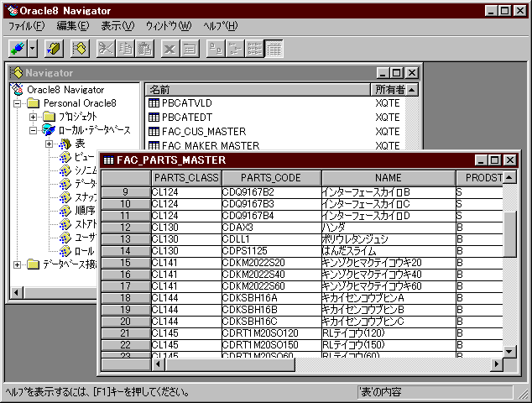Screen dimensions: 532x403
Task: Open the ウィンドウ(W) menu
Action: (169, 26)
